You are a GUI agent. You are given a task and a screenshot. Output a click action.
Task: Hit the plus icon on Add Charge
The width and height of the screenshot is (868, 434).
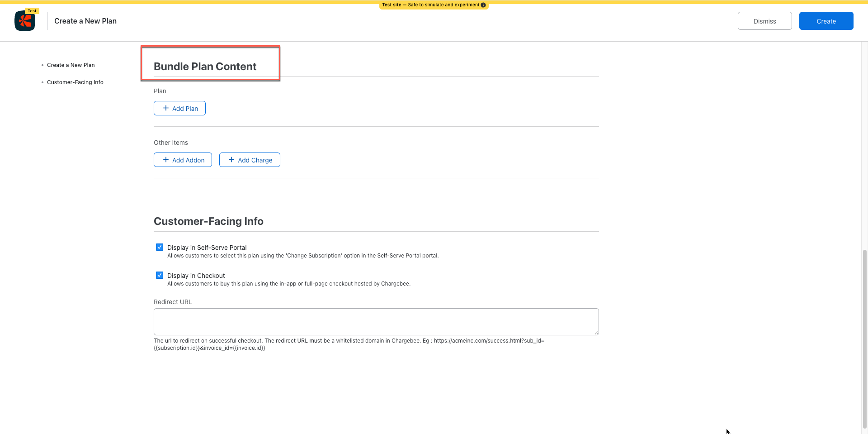click(x=231, y=160)
